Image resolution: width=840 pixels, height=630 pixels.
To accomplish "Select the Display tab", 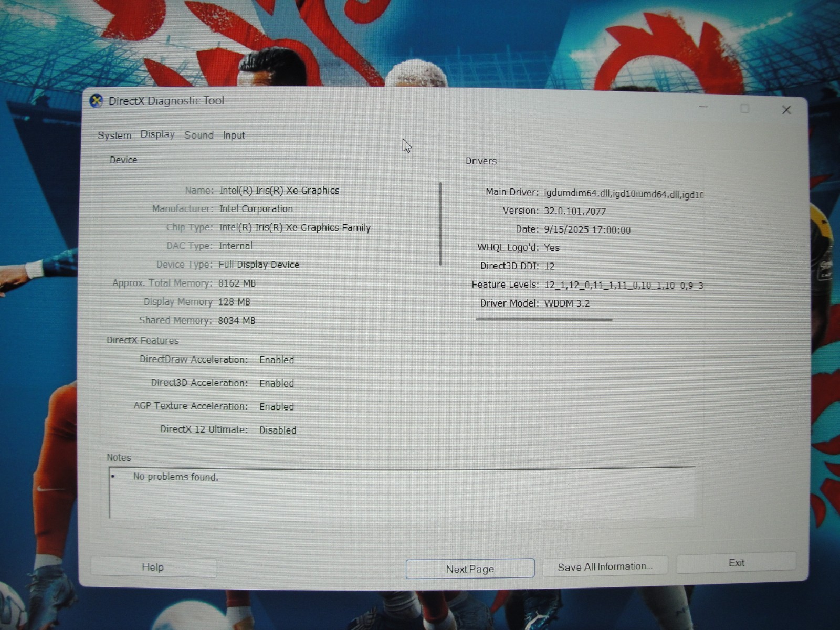I will [x=157, y=134].
